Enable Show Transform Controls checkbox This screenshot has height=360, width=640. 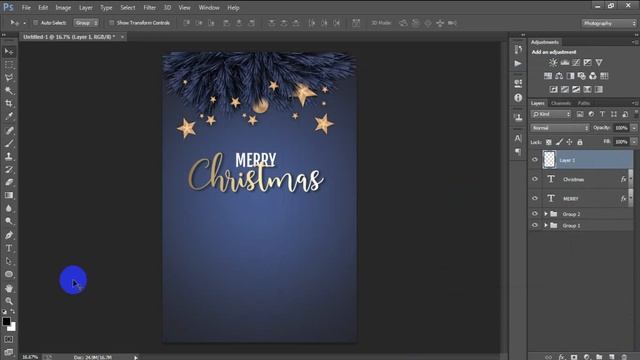click(x=111, y=23)
